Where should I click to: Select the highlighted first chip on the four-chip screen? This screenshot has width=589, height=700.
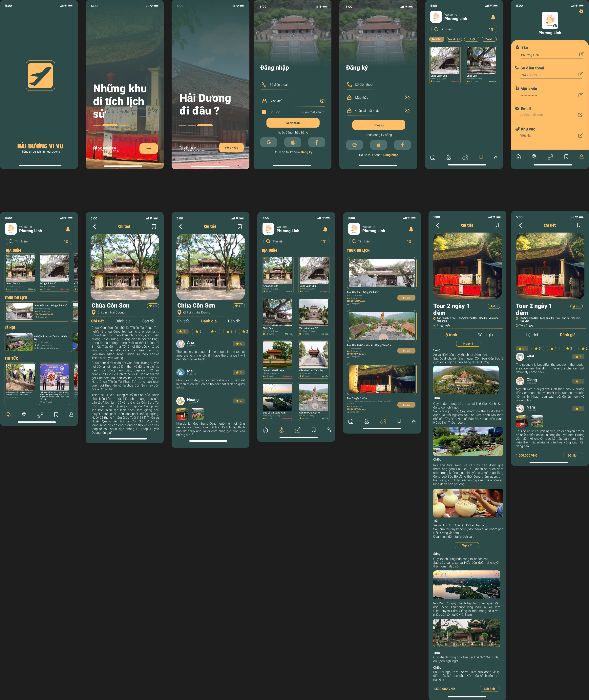click(x=436, y=39)
